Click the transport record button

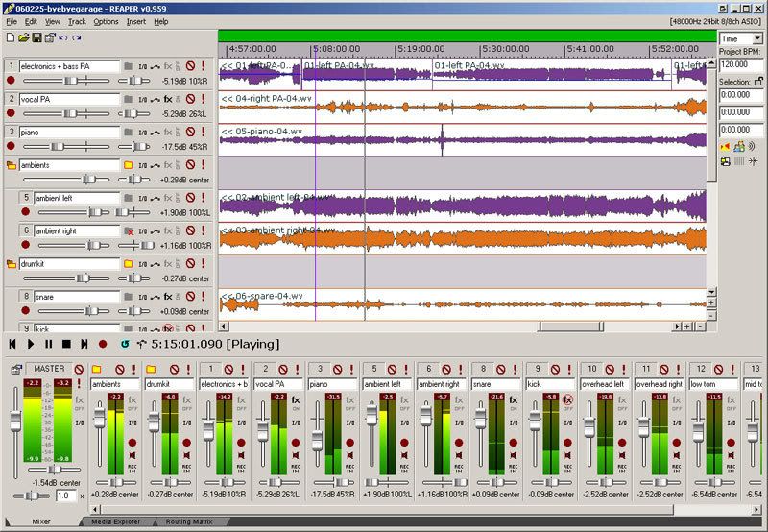coord(103,343)
